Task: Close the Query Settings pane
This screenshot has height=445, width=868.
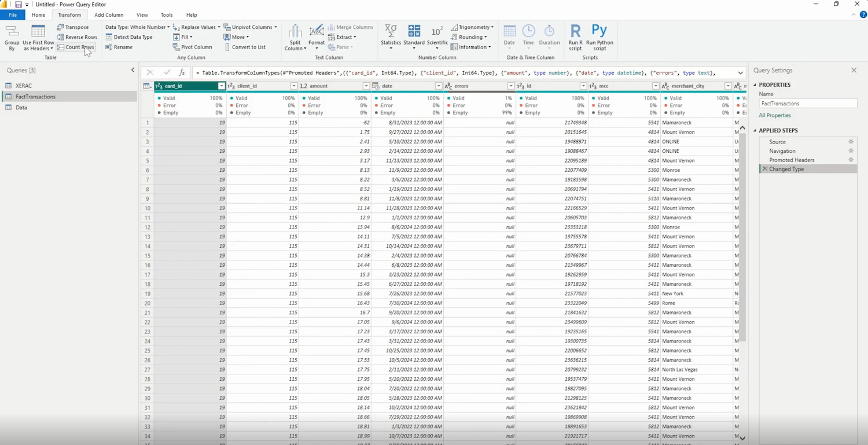Action: point(854,70)
